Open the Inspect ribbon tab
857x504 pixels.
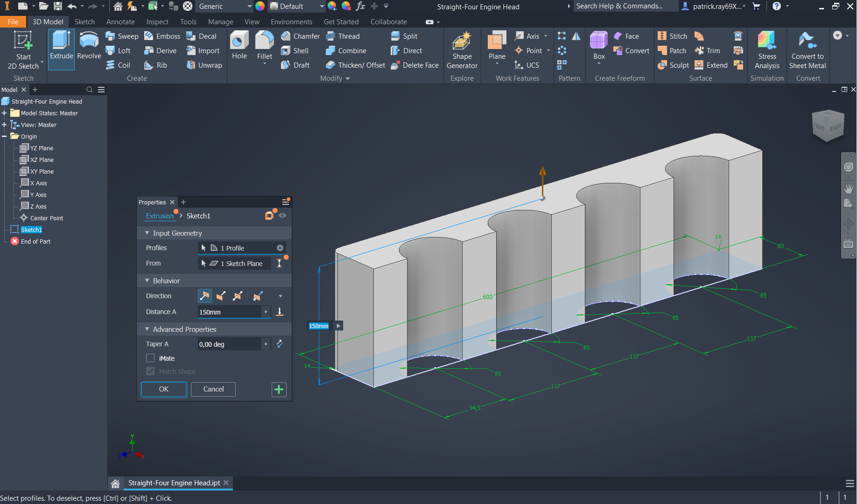pos(157,22)
